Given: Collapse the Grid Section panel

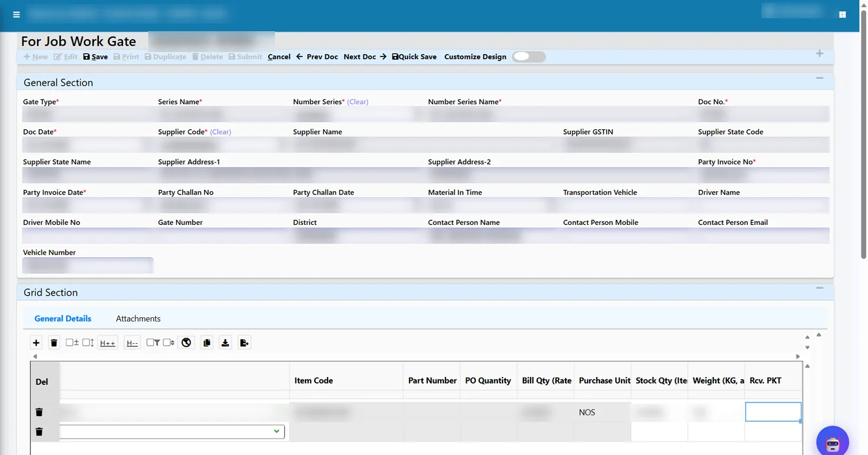Looking at the screenshot, I should (x=819, y=288).
